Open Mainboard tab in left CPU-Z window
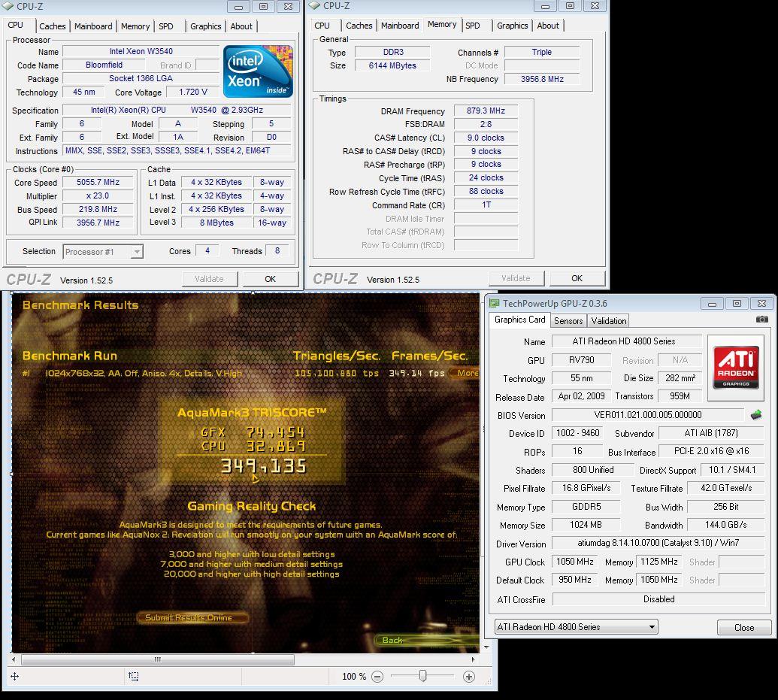The height and width of the screenshot is (700, 778). (x=93, y=26)
